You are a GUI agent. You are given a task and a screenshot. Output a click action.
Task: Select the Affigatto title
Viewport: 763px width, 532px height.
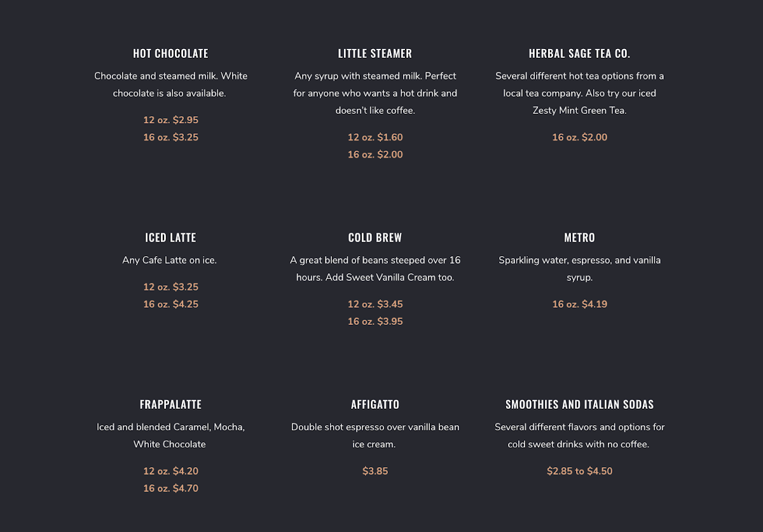[375, 404]
